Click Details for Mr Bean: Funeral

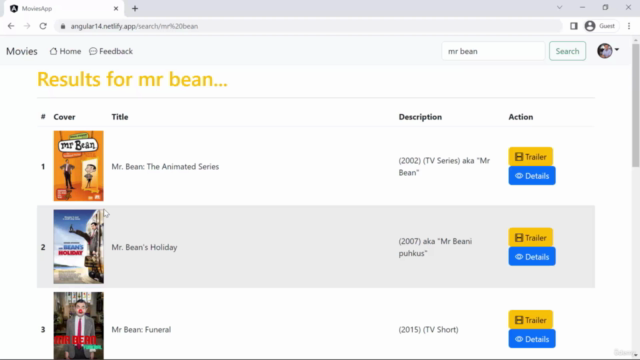click(x=532, y=339)
